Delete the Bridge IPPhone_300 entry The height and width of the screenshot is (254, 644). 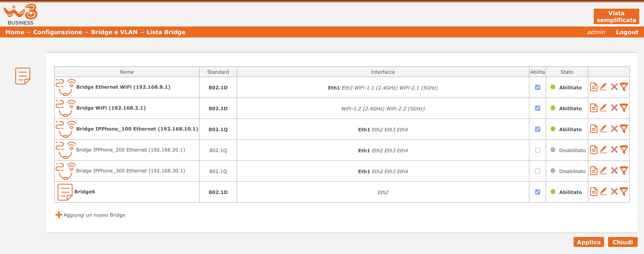tap(614, 171)
